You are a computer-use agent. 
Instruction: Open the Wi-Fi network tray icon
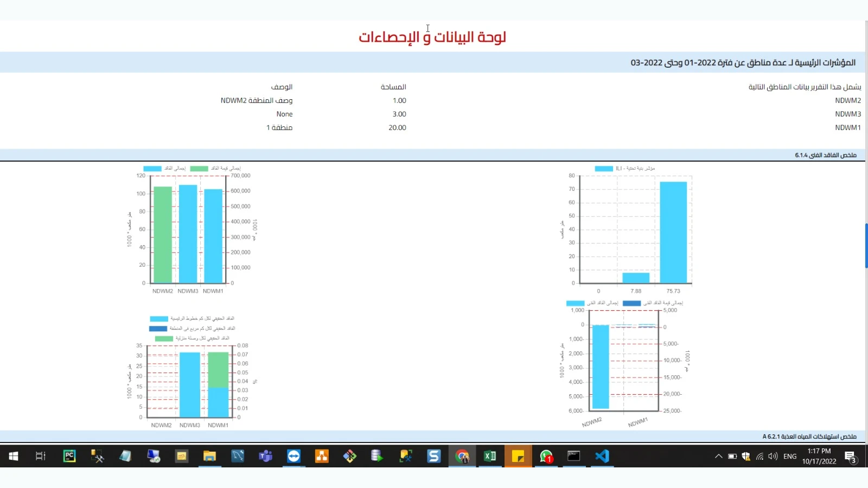point(759,456)
